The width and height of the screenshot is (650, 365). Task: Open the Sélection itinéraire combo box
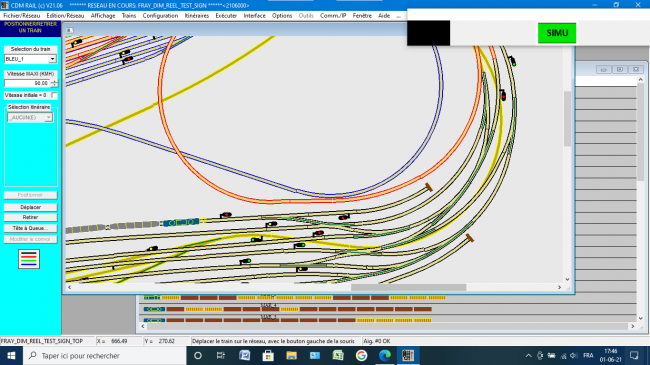click(x=30, y=117)
